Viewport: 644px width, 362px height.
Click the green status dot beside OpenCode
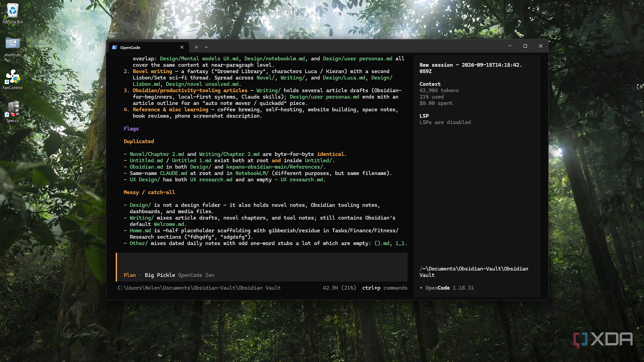[x=421, y=288]
